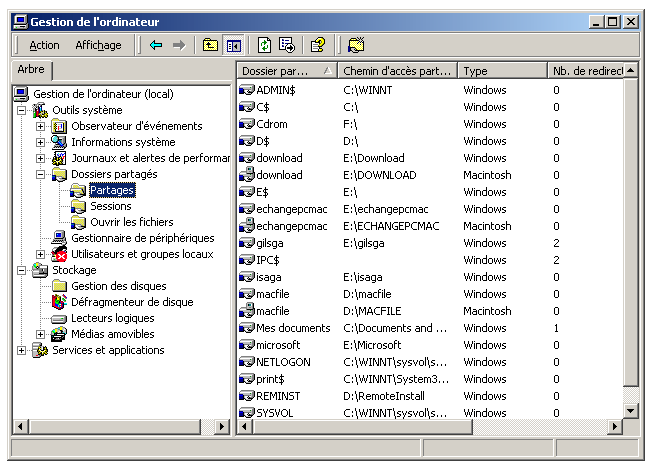
Task: Select the Windows download share at E:\Download
Action: [x=279, y=158]
